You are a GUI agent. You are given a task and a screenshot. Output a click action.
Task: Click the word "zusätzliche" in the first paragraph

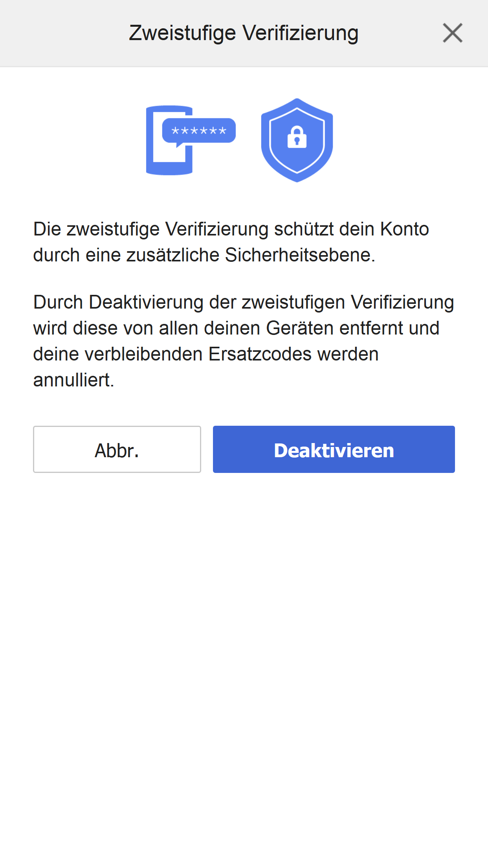point(172,255)
